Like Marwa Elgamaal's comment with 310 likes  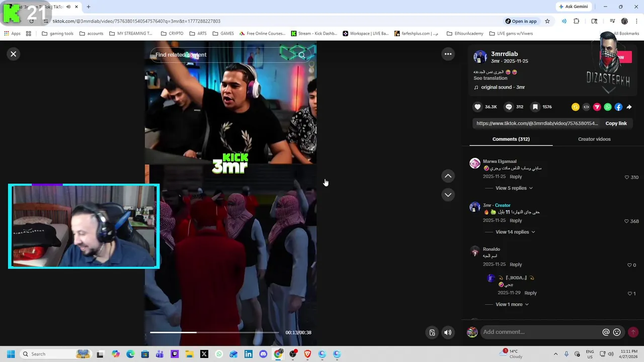pos(627,177)
